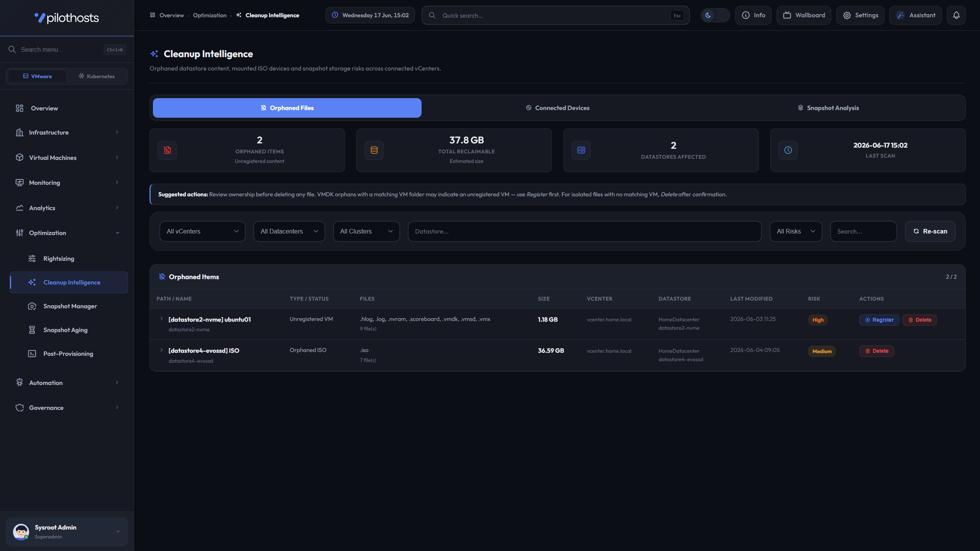The height and width of the screenshot is (551, 980).
Task: Click the Last Modified column header
Action: point(751,299)
